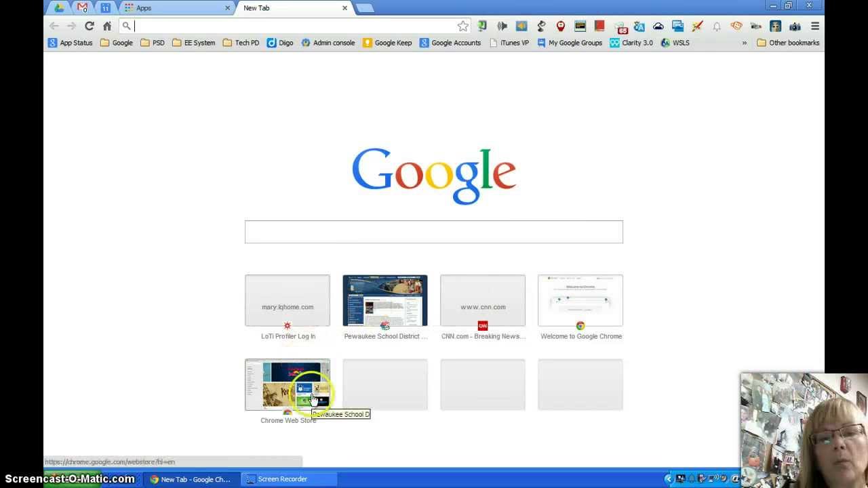The image size is (868, 488).
Task: Click the blue square speaker extension icon
Action: (x=521, y=26)
